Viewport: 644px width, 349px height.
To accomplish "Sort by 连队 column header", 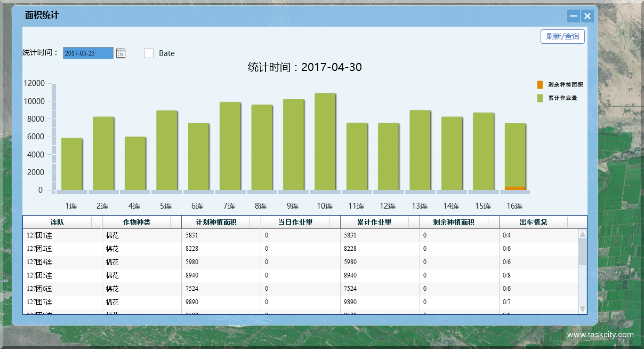I will click(x=57, y=223).
